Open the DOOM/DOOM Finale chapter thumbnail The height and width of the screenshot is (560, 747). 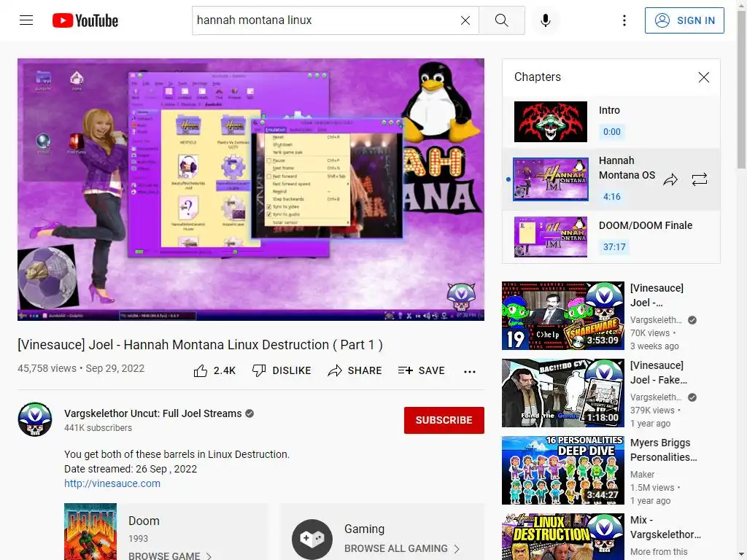(x=551, y=237)
